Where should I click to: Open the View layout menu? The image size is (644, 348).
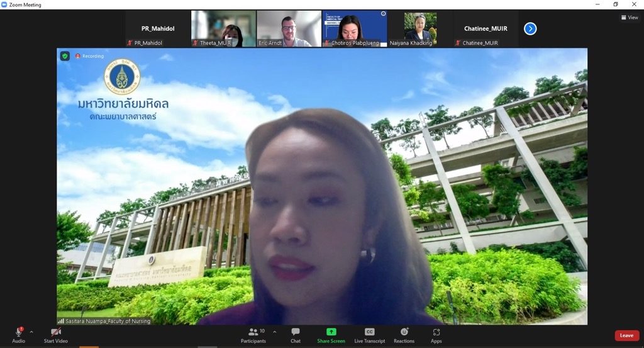630,18
